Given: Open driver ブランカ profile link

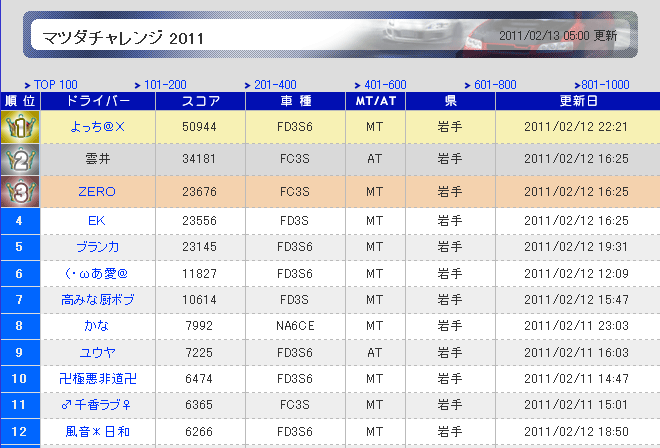Looking at the screenshot, I should click(x=98, y=247).
